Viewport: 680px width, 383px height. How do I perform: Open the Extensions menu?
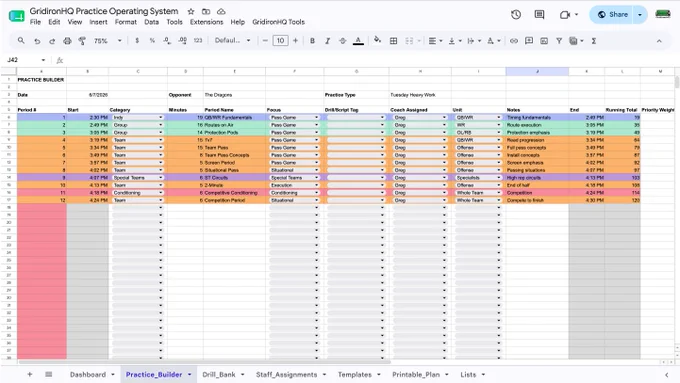pyautogui.click(x=206, y=22)
